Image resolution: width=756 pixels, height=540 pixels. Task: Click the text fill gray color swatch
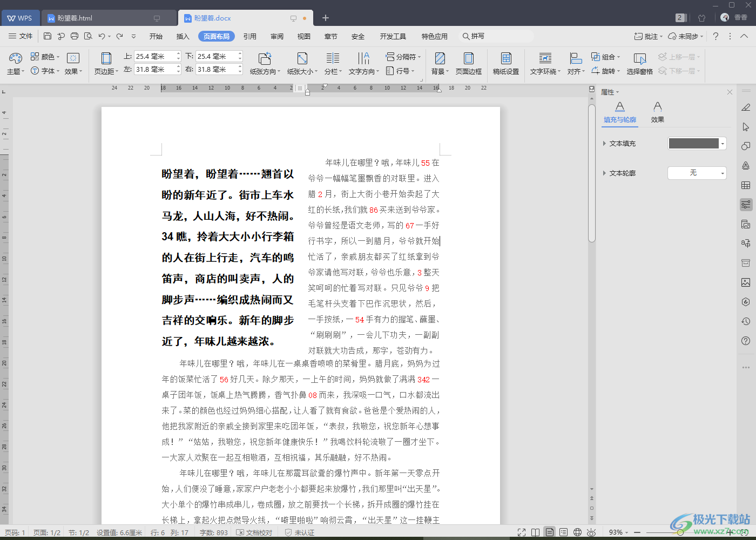(x=694, y=143)
